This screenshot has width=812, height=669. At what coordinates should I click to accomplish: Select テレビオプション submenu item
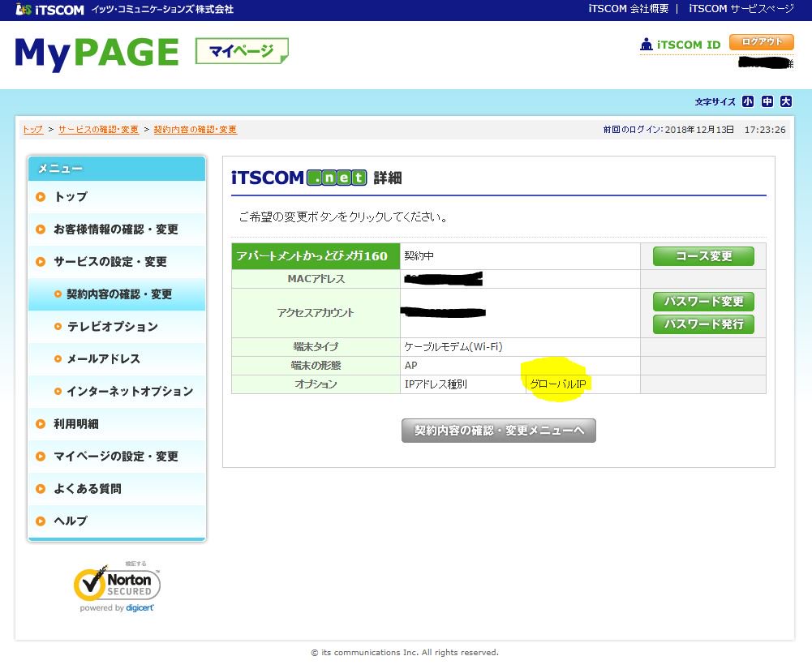click(117, 326)
